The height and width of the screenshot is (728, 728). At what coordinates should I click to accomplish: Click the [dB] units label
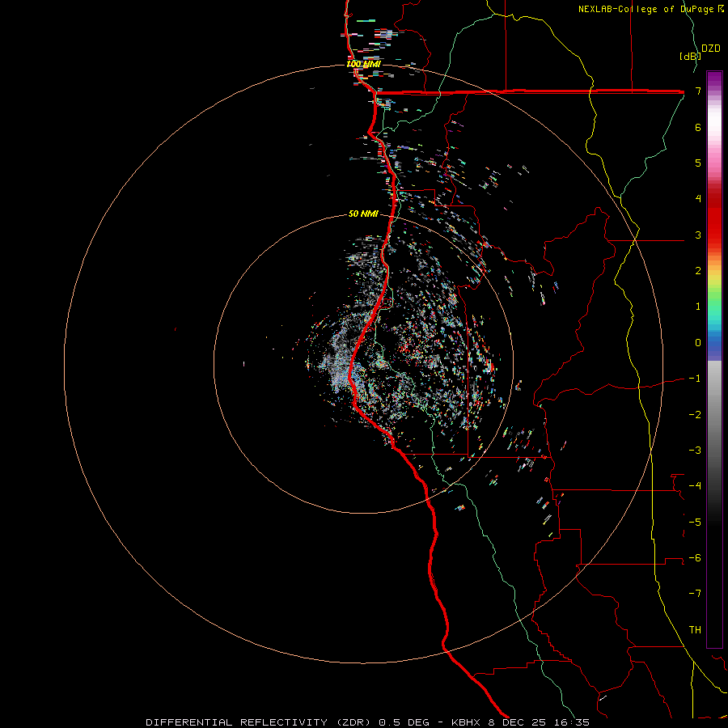[x=689, y=57]
